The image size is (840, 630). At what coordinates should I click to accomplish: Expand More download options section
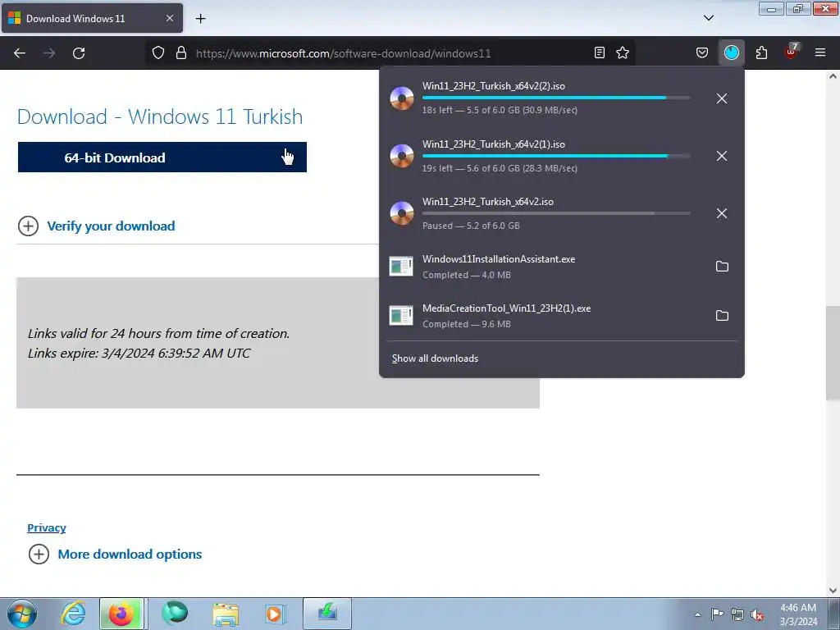130,555
